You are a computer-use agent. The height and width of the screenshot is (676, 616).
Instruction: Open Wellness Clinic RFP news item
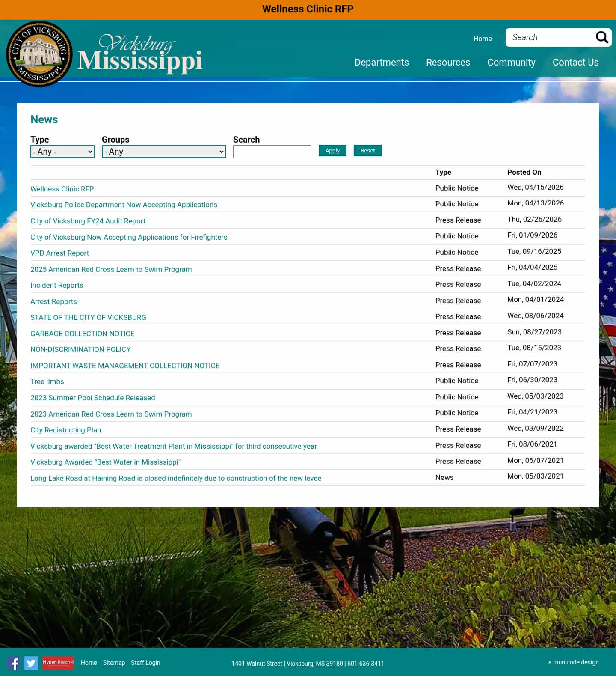[x=62, y=189]
